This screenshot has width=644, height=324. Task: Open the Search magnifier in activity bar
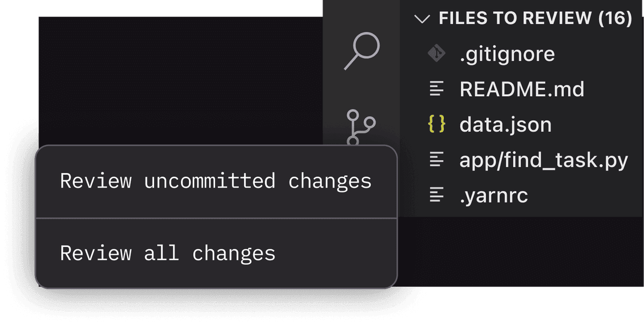point(361,51)
